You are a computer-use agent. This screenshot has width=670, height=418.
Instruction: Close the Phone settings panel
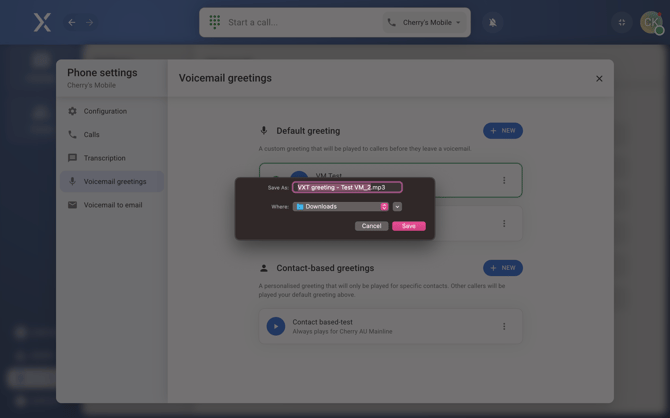599,78
